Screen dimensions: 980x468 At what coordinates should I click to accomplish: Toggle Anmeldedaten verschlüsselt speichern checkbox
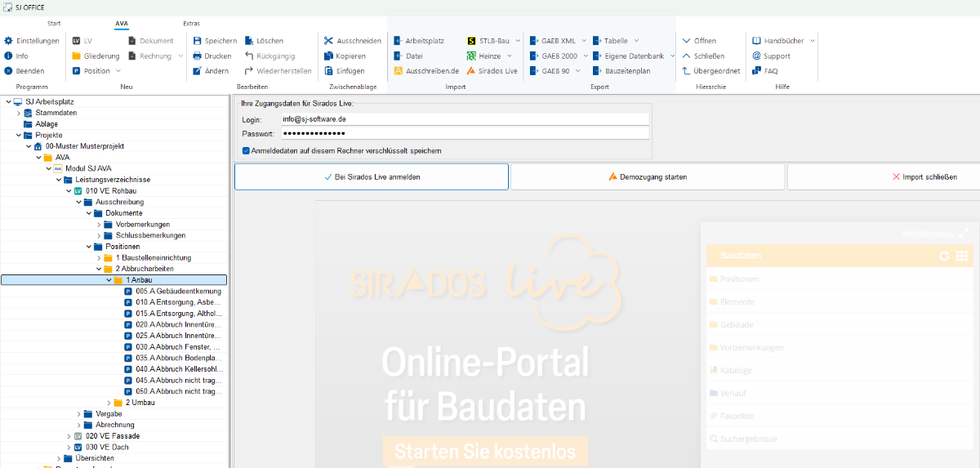coord(247,150)
